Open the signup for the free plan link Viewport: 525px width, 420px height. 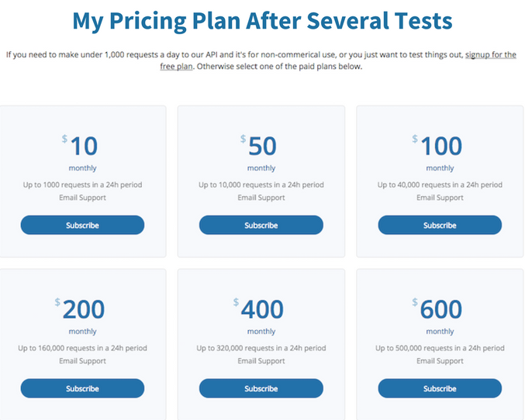pos(490,55)
